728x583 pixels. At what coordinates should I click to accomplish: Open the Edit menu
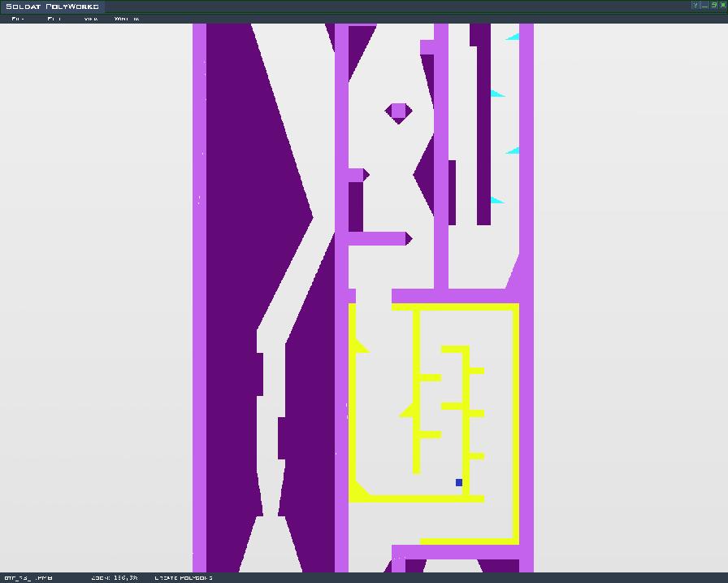pos(54,19)
